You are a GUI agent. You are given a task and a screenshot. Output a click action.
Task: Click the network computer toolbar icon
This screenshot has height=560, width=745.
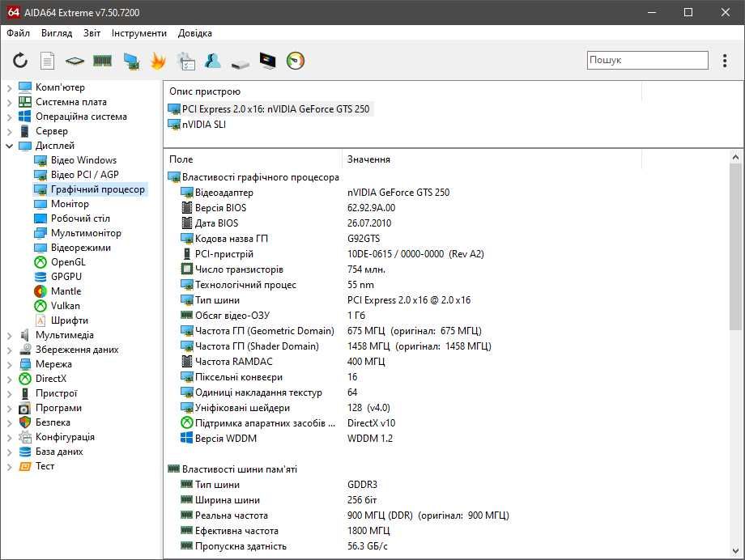(130, 61)
